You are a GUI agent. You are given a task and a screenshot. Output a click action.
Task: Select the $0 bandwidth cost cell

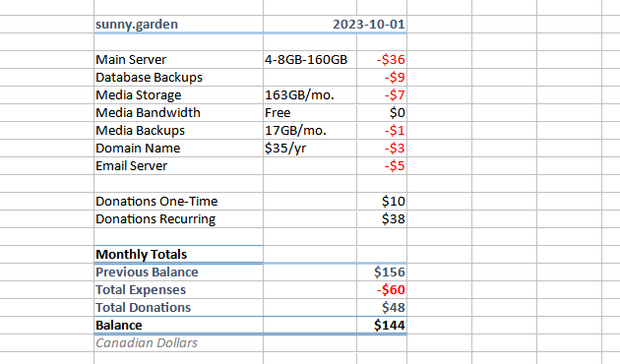(x=382, y=112)
